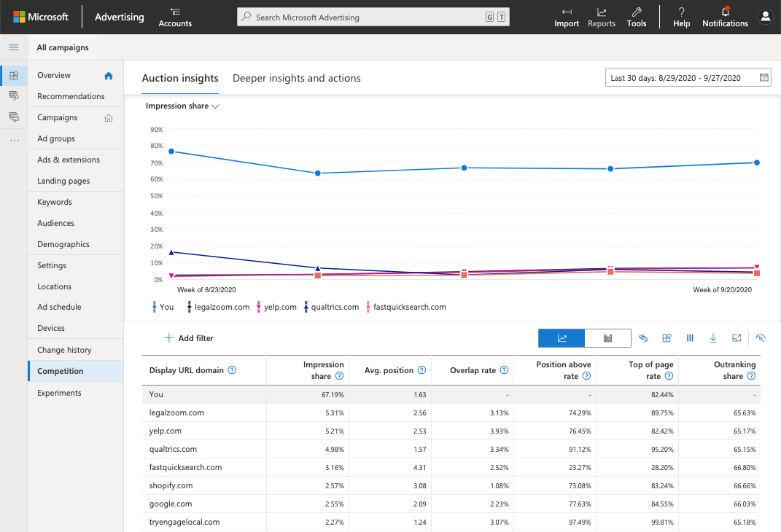
Task: Expand the Impression share metric dropdown
Action: pos(182,106)
